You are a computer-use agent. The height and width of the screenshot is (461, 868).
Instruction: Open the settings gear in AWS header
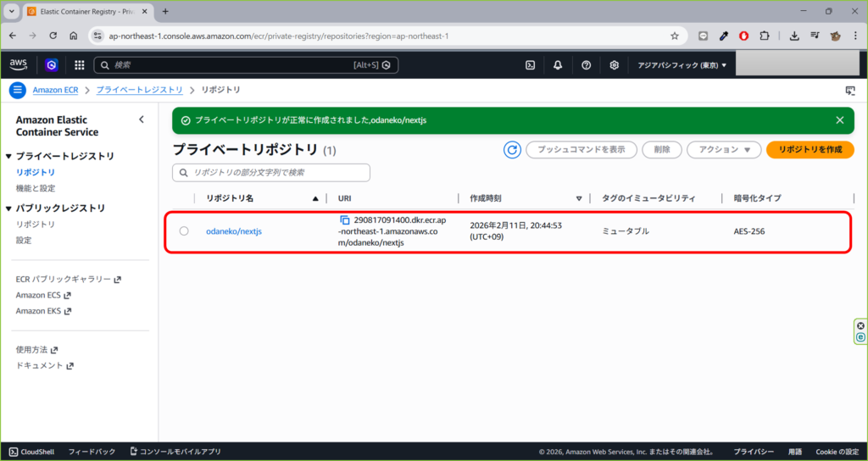tap(615, 65)
